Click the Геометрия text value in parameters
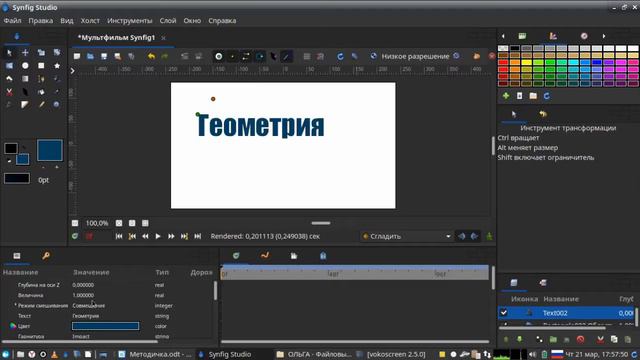The width and height of the screenshot is (640, 360). click(86, 316)
